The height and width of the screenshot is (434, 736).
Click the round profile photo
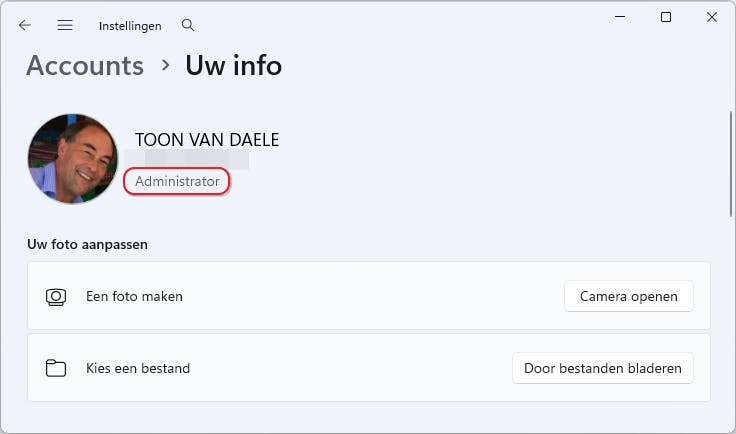click(73, 159)
